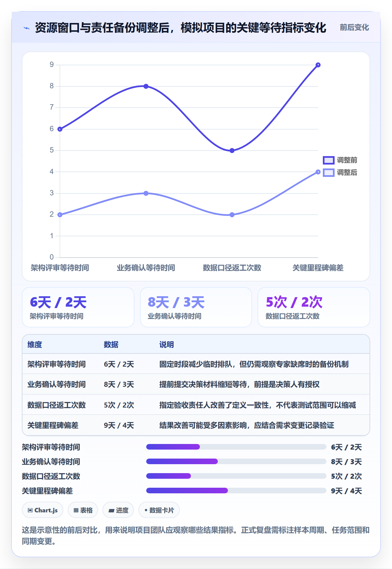Toggle the 调整前 legend swatch
Screen dimensions: 392x569
coord(328,160)
